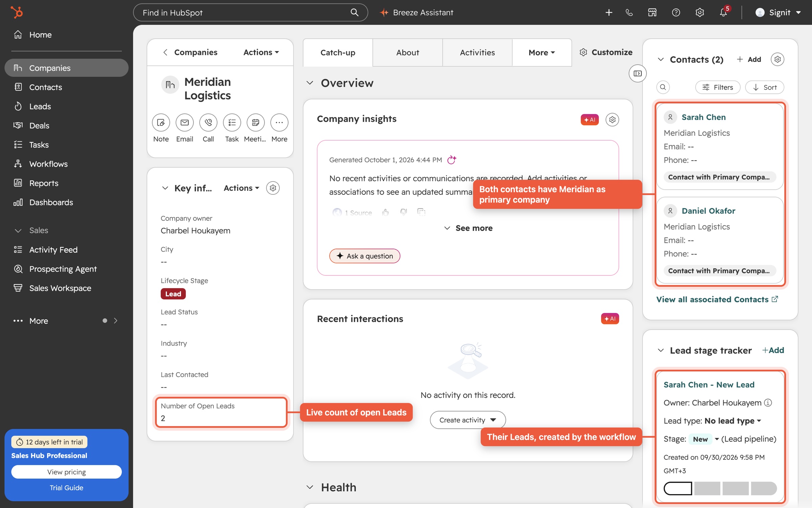This screenshot has width=812, height=508.
Task: Click Ask a question button
Action: pyautogui.click(x=364, y=256)
